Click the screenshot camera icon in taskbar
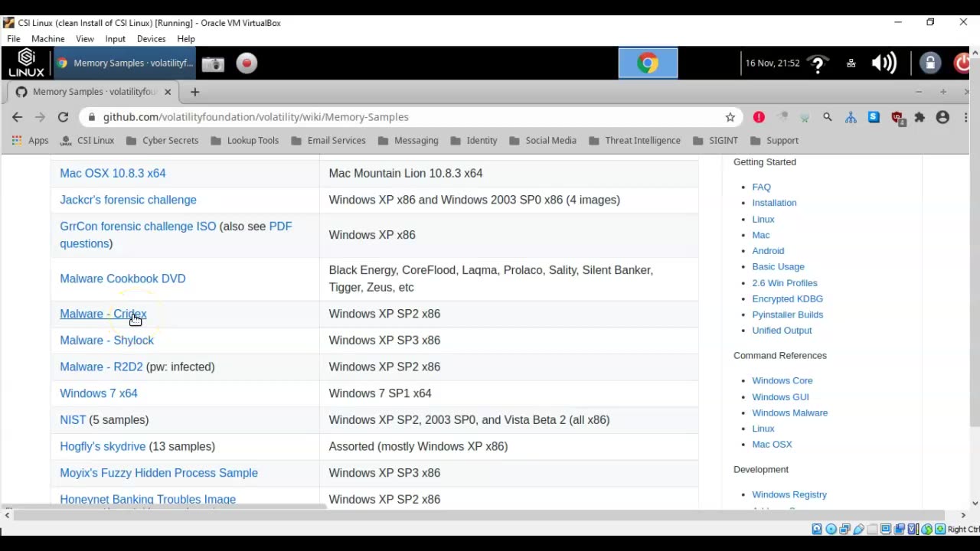 pos(213,64)
